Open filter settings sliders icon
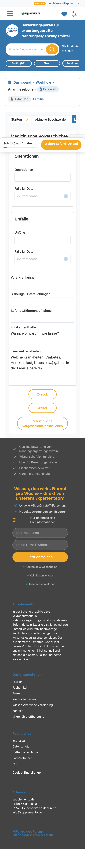Viewport: 85px width, 868px height. (x=74, y=14)
